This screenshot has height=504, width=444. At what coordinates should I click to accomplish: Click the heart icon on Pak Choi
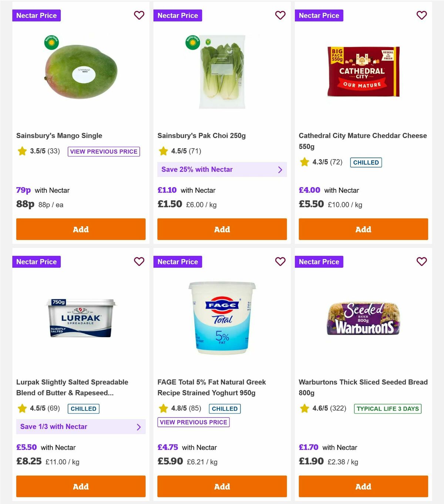point(280,16)
